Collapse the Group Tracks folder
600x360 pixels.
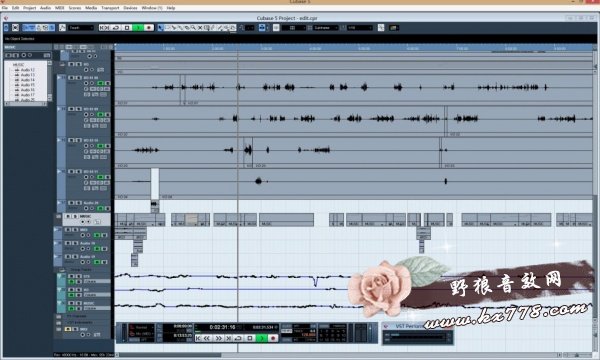tap(62, 270)
